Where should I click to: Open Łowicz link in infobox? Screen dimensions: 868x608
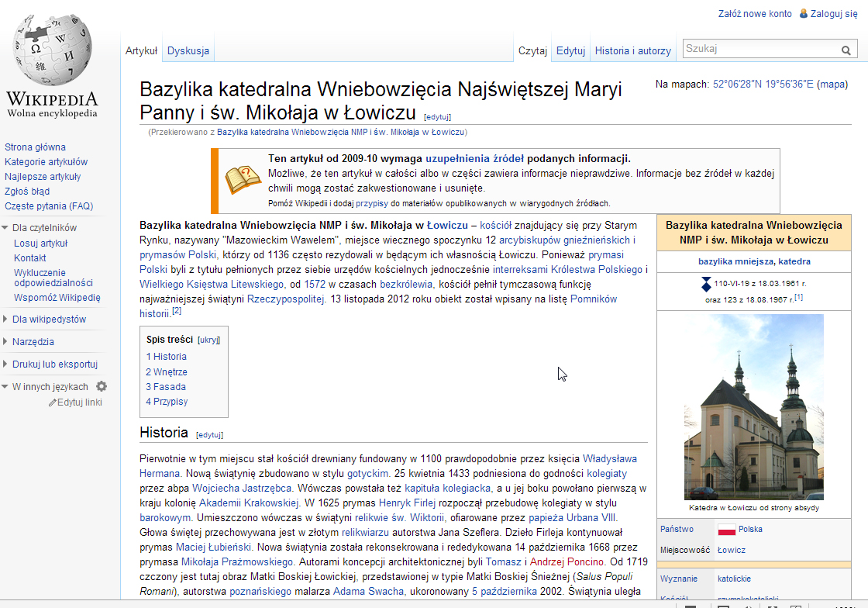[x=732, y=551]
